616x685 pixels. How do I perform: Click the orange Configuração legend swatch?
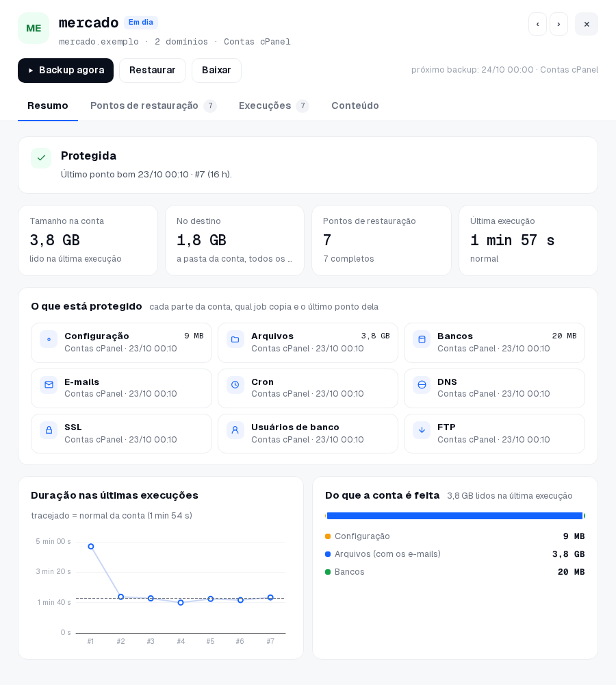pyautogui.click(x=328, y=536)
